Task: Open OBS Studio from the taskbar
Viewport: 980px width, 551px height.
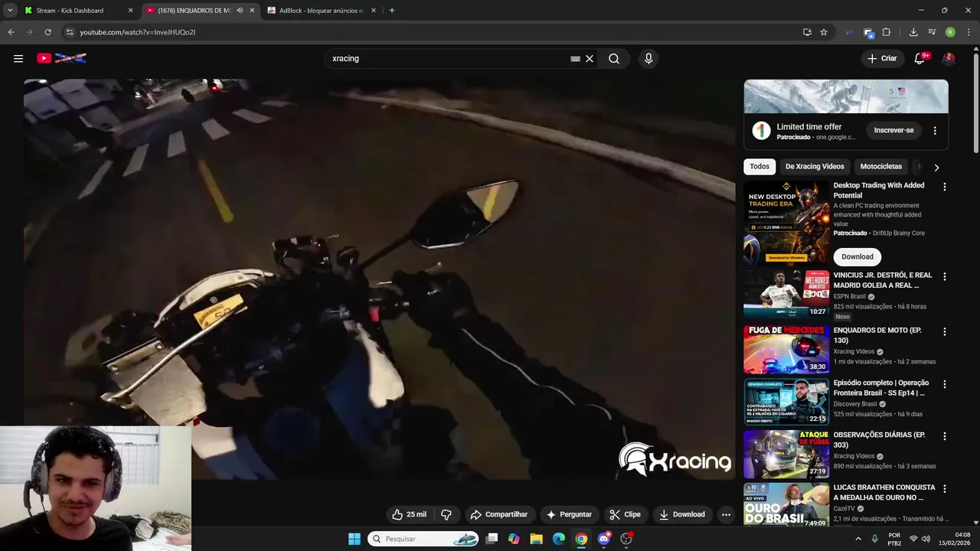Action: [x=626, y=539]
